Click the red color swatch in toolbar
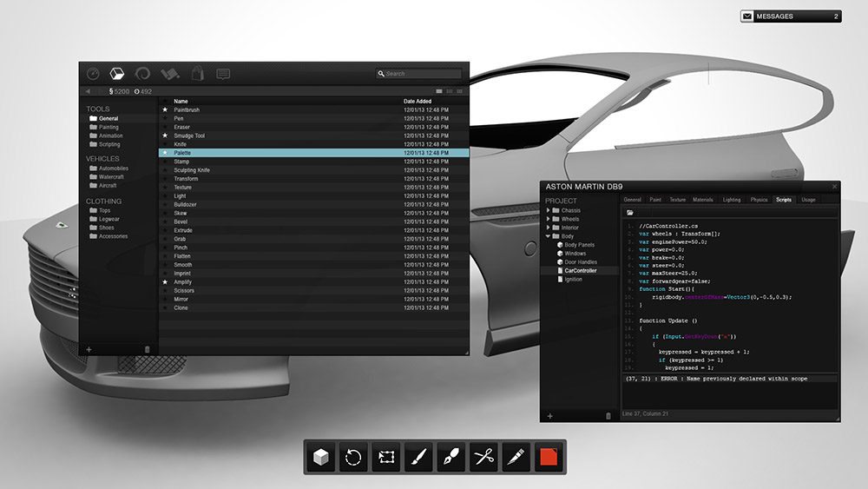Viewport: 868px width, 489px height. [x=548, y=456]
